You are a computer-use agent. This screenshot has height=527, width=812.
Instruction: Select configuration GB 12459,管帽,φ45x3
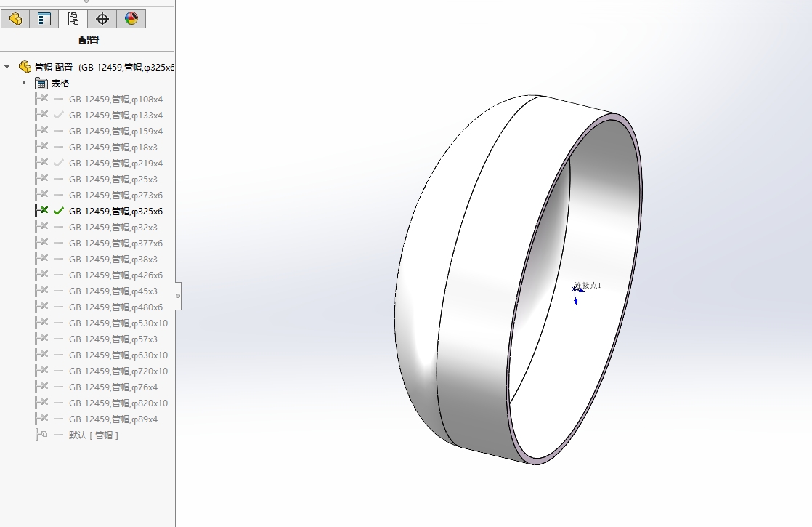[x=113, y=291]
